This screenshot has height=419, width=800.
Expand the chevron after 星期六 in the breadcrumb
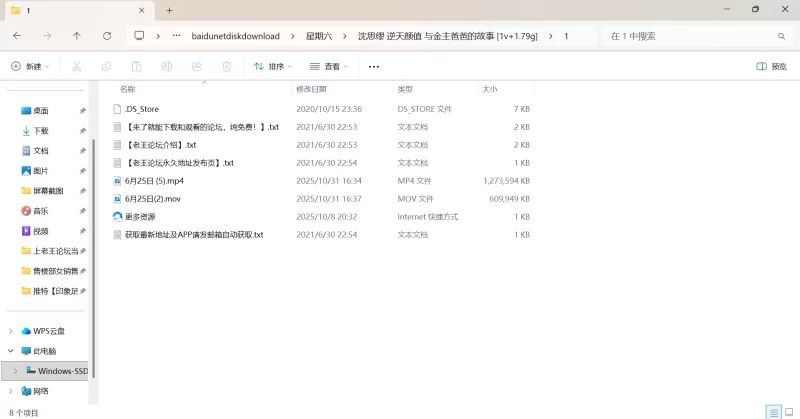pyautogui.click(x=345, y=36)
